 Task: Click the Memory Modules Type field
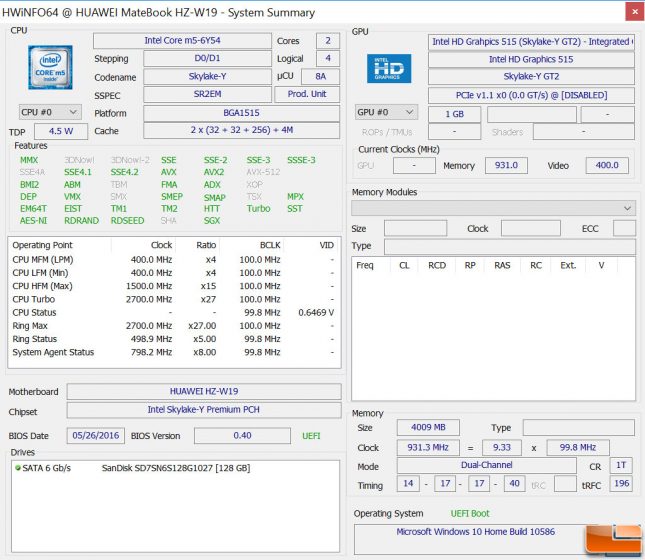(510, 246)
